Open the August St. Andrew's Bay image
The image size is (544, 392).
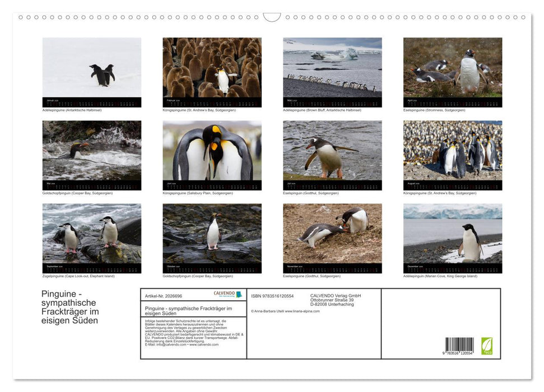[452, 155]
